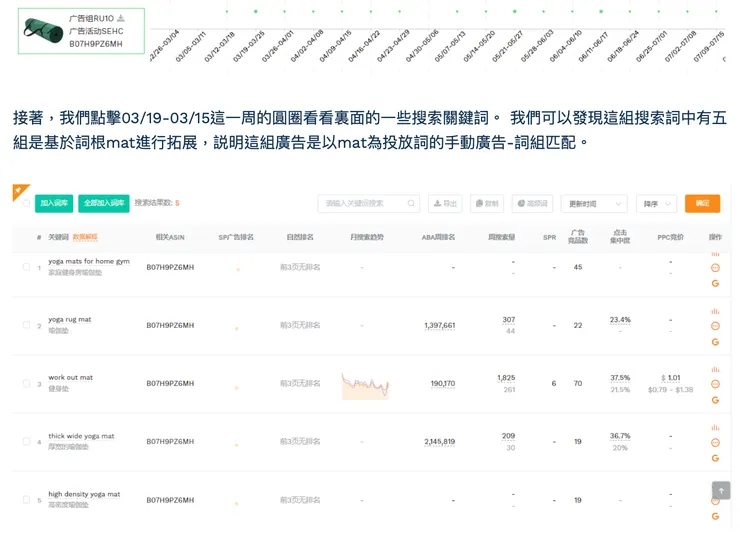740x542 pixels.
Task: Click click concentration value 23.4%
Action: click(620, 320)
